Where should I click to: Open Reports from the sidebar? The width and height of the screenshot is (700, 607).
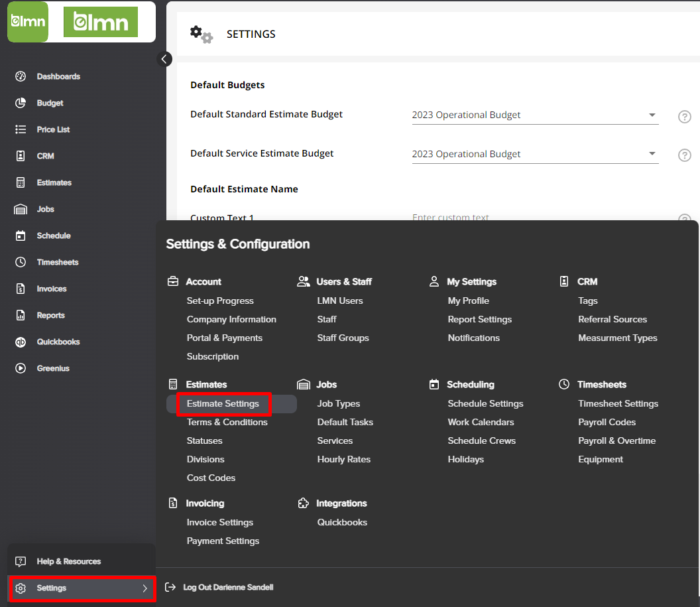pyautogui.click(x=51, y=315)
